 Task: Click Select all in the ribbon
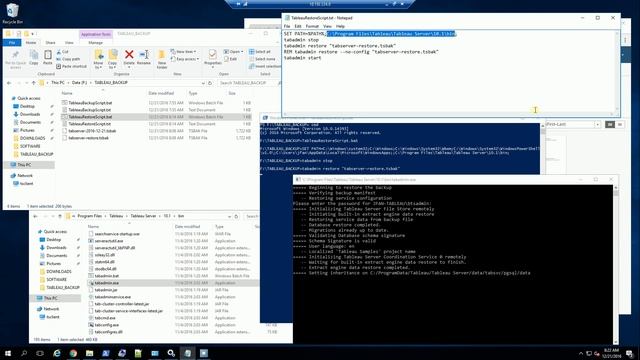pyautogui.click(x=260, y=52)
